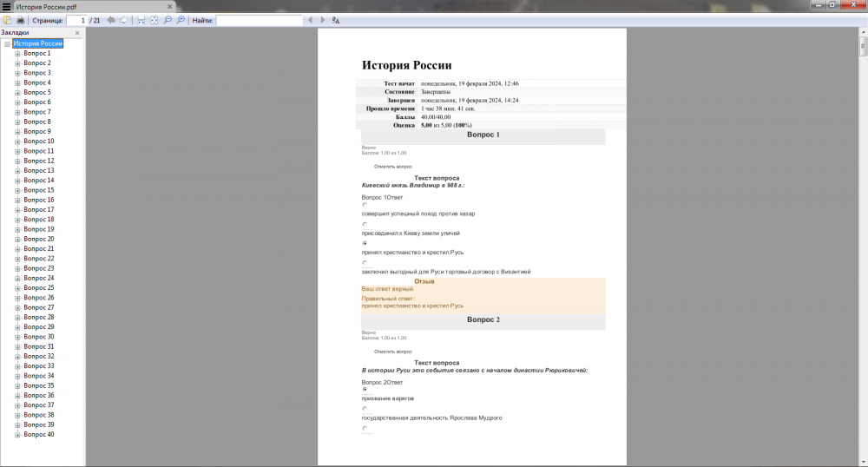Screen dimensions: 868x467
Task: Click Отметить вопрос under Вопрос 1
Action: coord(392,167)
